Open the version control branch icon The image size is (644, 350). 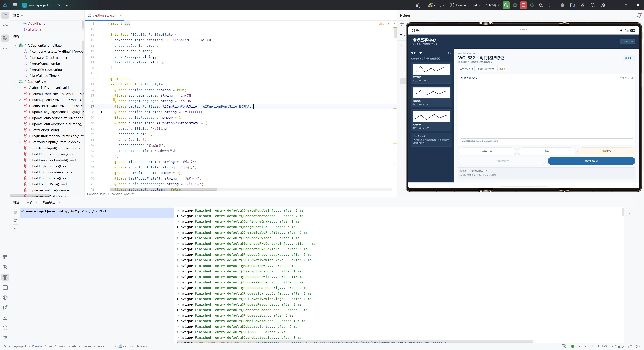tap(5, 338)
